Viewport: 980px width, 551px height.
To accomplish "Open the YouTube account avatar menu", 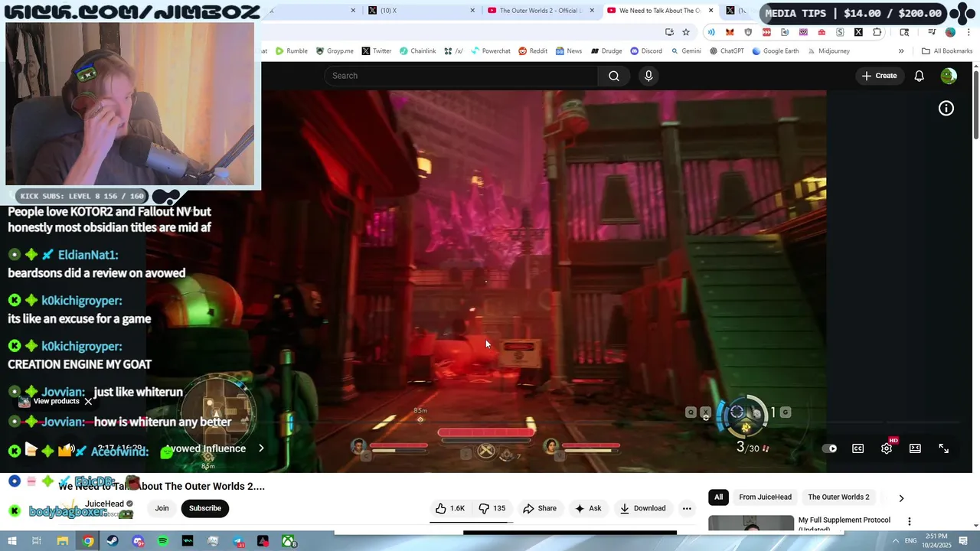I will click(x=949, y=76).
